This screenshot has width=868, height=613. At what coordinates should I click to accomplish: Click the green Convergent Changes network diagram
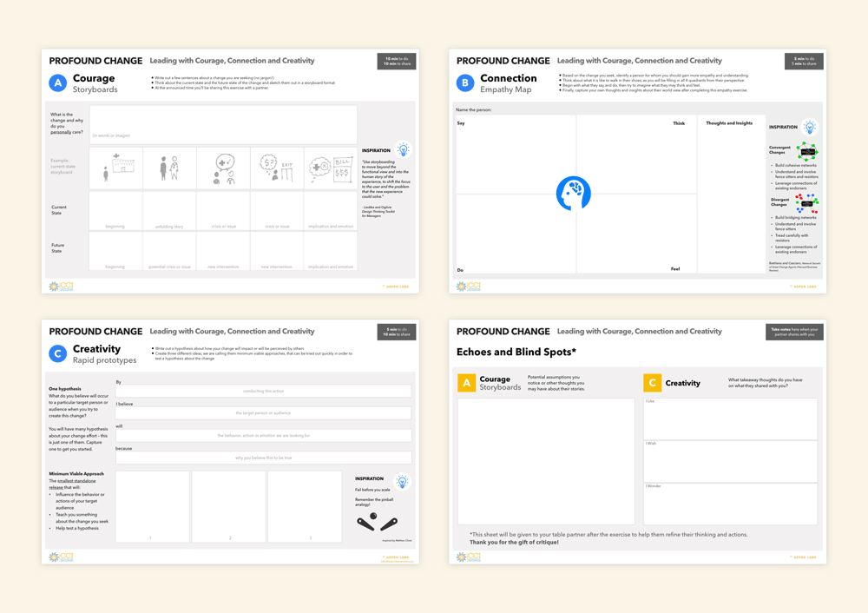pyautogui.click(x=806, y=151)
